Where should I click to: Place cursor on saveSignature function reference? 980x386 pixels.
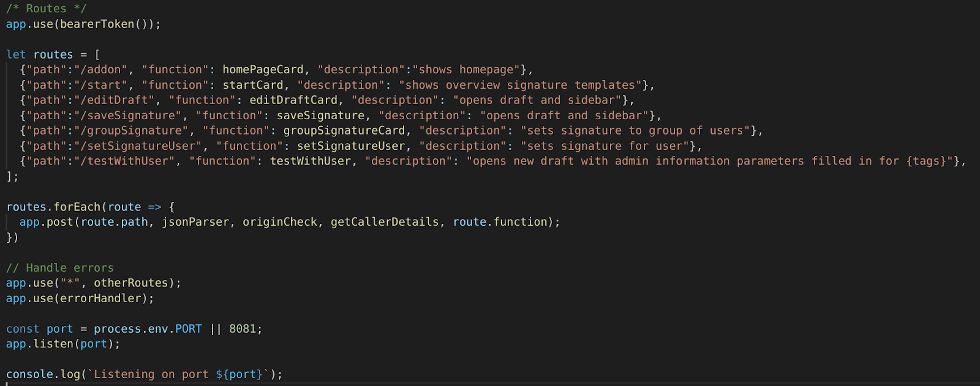click(x=320, y=115)
